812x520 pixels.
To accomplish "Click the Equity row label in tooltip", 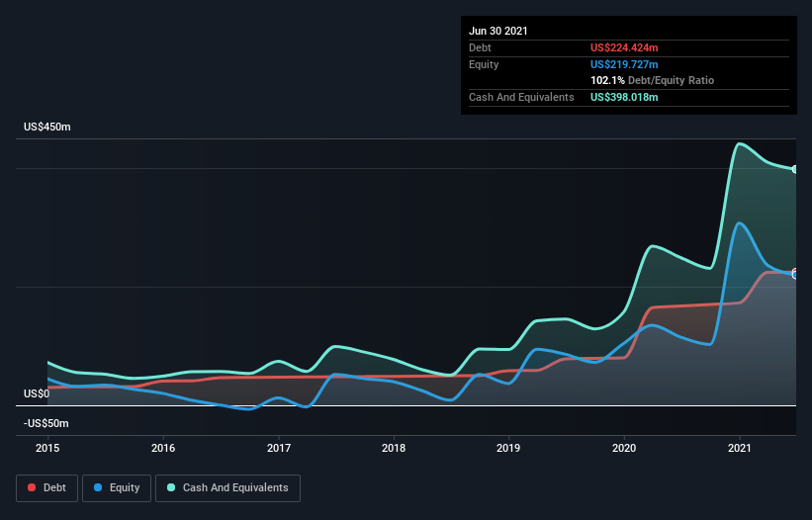I will click(x=484, y=64).
